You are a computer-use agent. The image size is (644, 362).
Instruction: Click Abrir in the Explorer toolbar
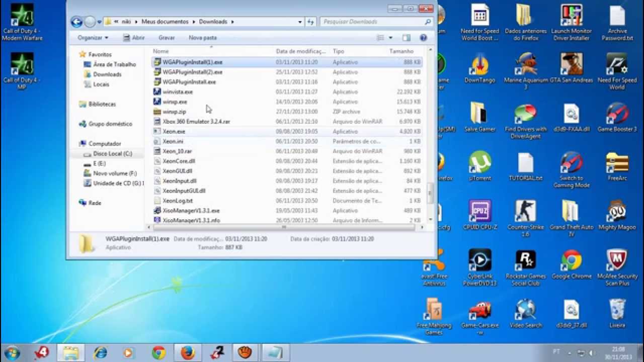pos(134,38)
